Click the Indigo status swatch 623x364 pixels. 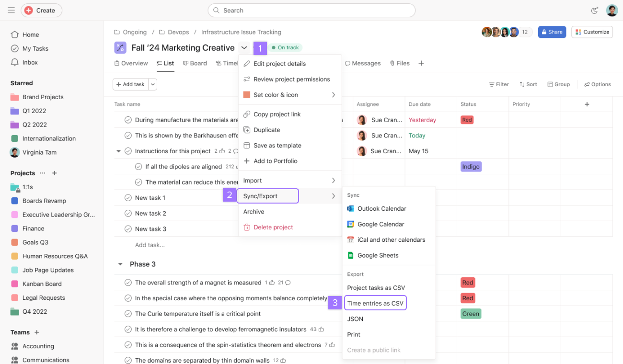click(471, 166)
